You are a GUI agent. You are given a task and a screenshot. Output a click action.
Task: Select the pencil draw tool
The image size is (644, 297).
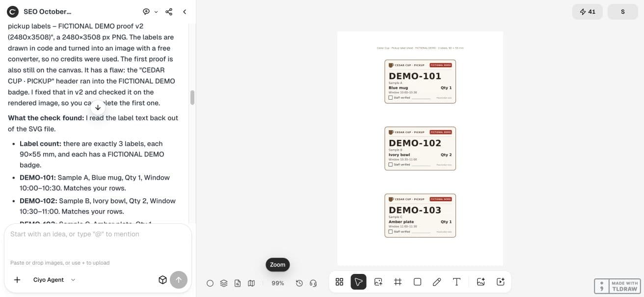437,282
